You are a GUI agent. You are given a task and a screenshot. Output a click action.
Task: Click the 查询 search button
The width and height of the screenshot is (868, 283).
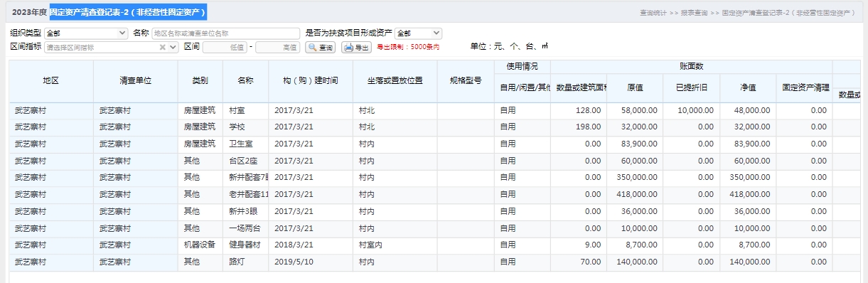[320, 47]
